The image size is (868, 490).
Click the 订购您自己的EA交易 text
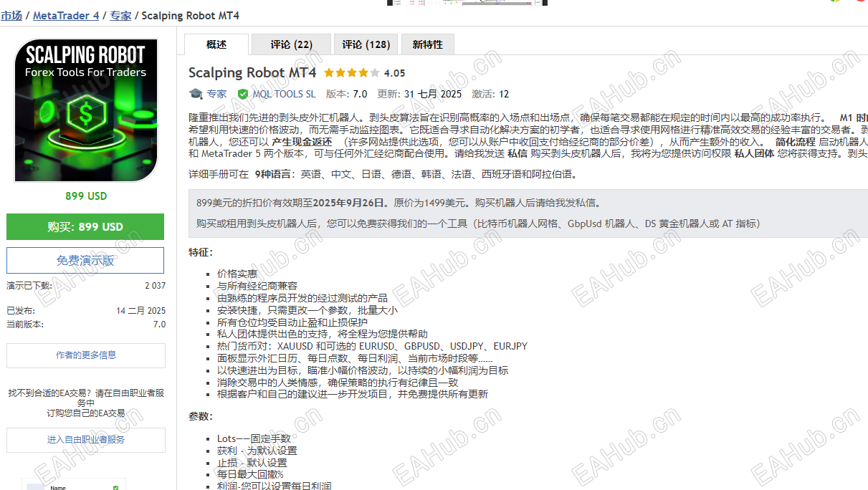point(86,413)
